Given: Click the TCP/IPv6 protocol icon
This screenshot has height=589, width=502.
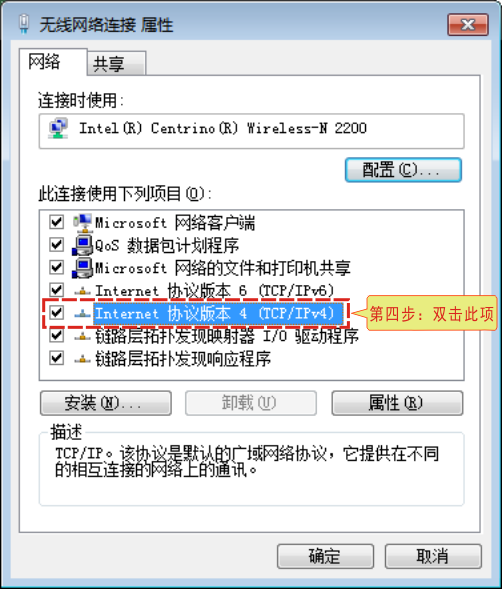Looking at the screenshot, I should point(83,291).
